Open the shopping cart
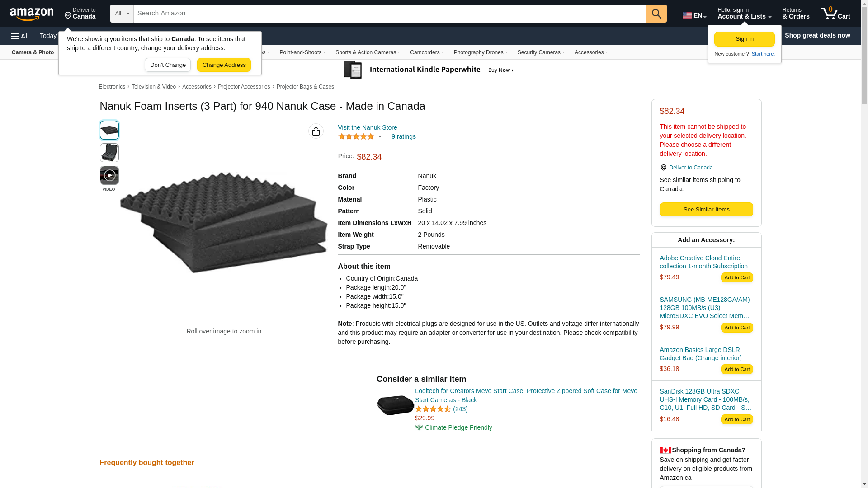The width and height of the screenshot is (868, 488). point(835,14)
